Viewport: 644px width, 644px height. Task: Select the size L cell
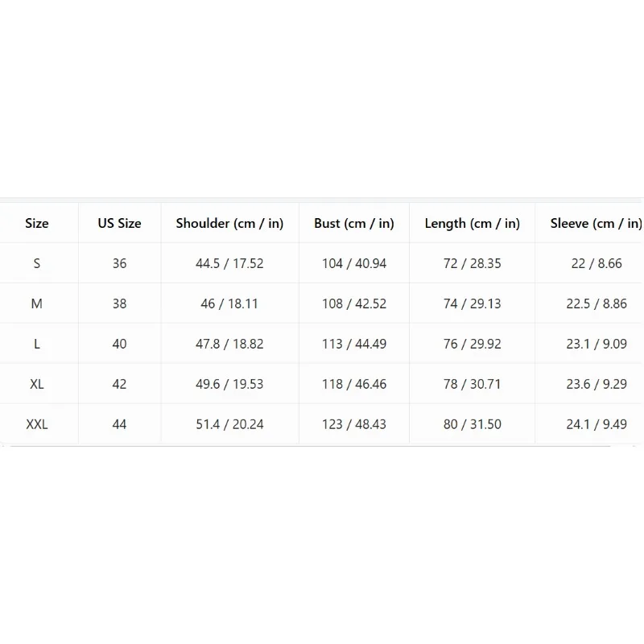(36, 344)
